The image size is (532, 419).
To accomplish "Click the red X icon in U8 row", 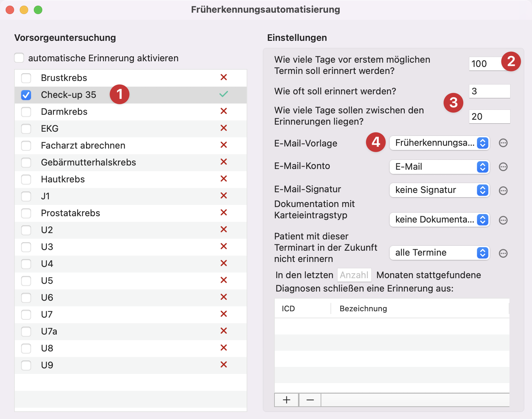I will click(x=223, y=348).
